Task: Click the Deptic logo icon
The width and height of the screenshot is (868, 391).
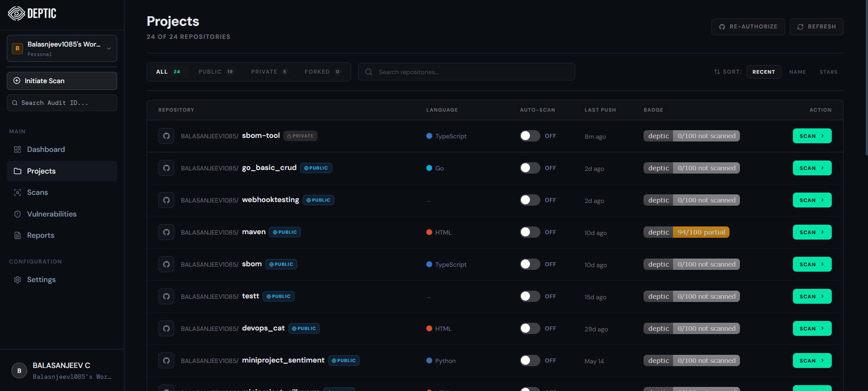Action: coord(16,14)
